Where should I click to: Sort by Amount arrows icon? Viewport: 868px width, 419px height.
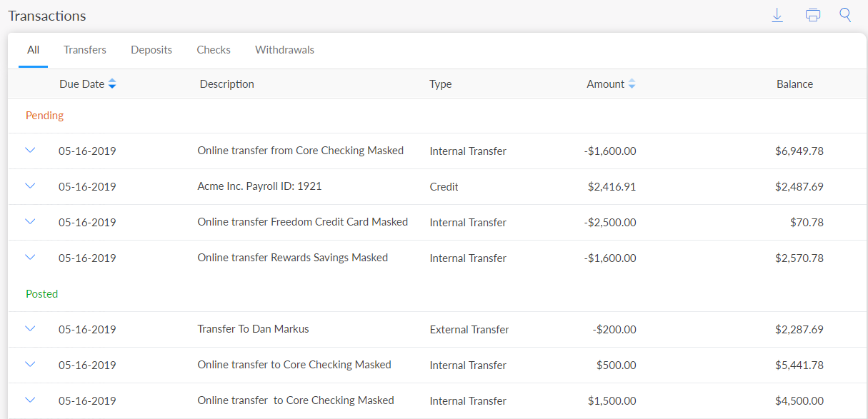click(632, 84)
